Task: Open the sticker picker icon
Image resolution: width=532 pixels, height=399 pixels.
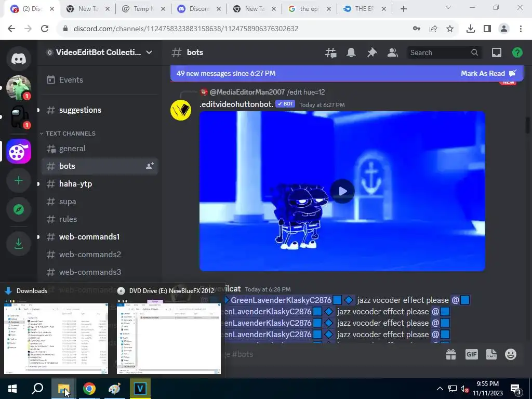Action: pyautogui.click(x=491, y=354)
